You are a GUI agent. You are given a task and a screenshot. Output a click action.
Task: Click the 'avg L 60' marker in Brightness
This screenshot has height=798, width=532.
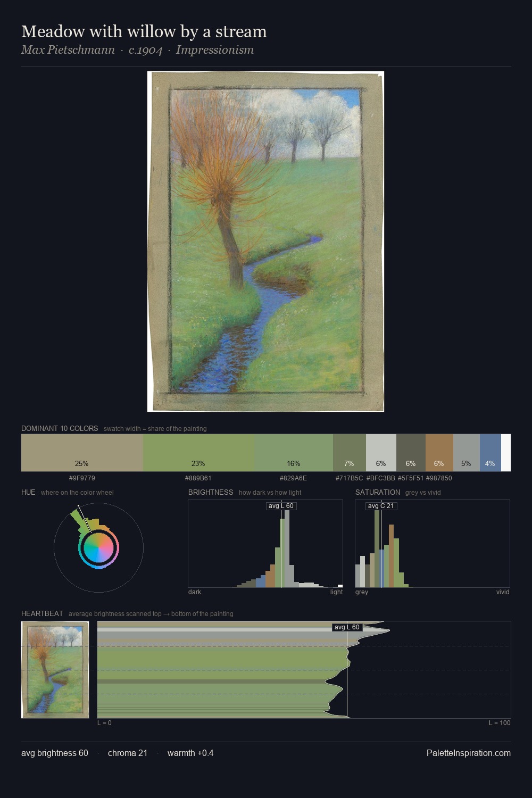281,506
